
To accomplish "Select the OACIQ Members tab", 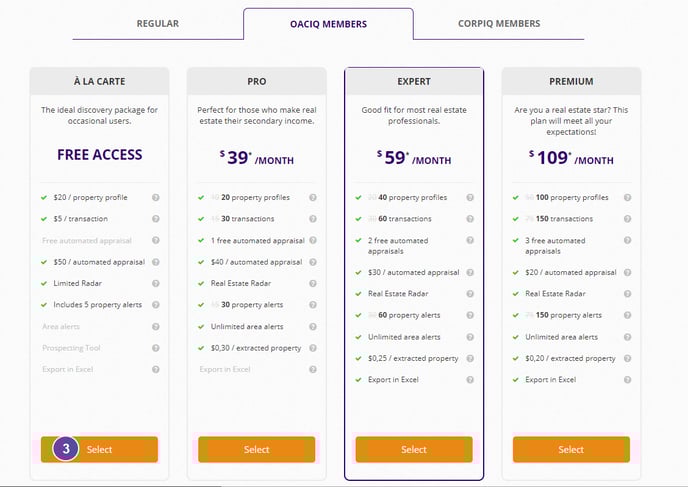I will point(328,24).
